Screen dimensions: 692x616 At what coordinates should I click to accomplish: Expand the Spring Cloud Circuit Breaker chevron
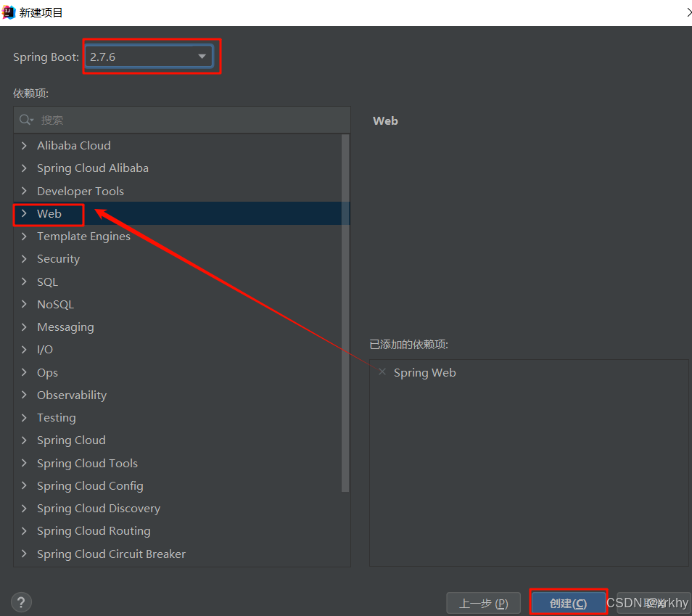(24, 554)
